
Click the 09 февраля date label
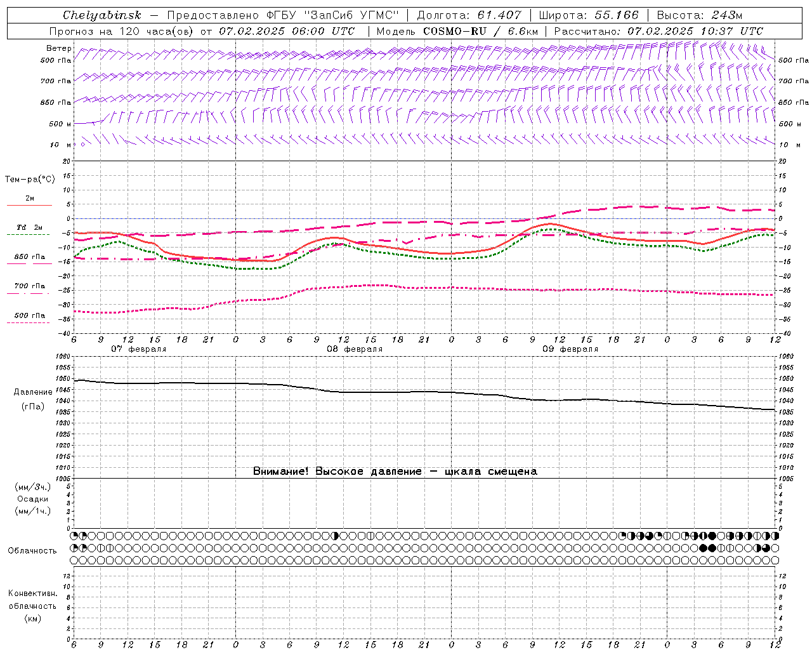tap(570, 349)
